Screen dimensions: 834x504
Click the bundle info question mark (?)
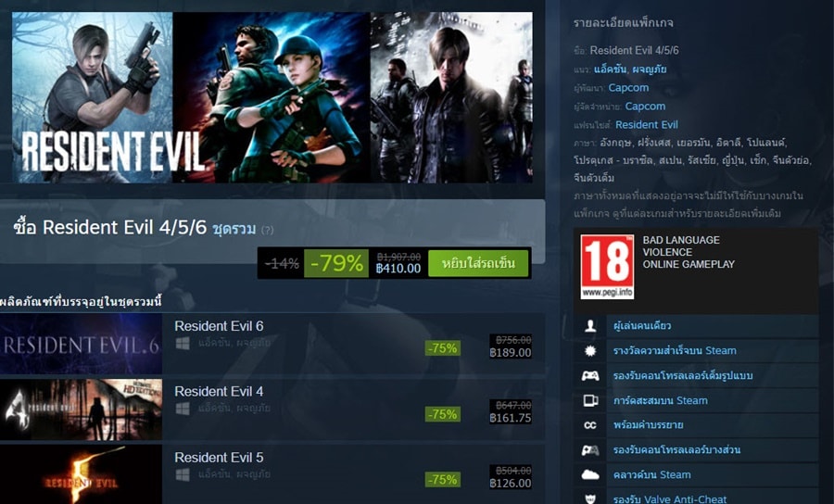point(268,230)
